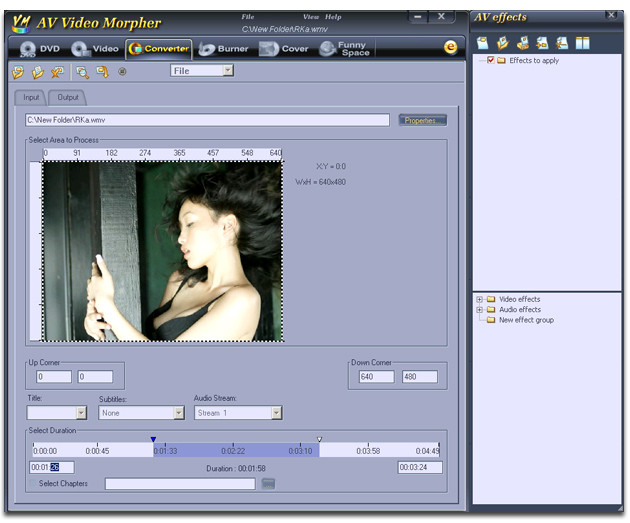Select the Converter module tab

(159, 49)
